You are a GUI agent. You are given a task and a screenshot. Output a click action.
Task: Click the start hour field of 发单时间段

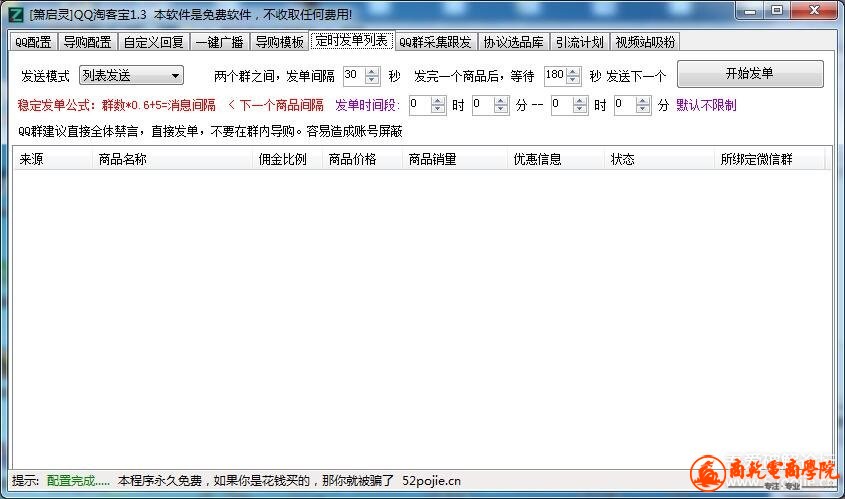coord(420,105)
